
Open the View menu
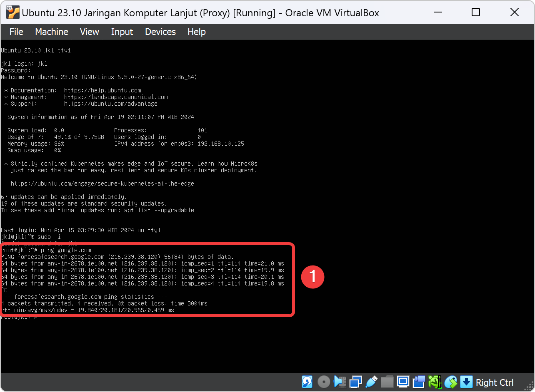pos(90,32)
